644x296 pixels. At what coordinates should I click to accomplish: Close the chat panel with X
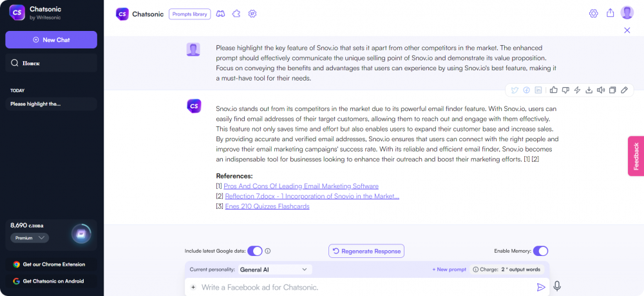pyautogui.click(x=627, y=30)
